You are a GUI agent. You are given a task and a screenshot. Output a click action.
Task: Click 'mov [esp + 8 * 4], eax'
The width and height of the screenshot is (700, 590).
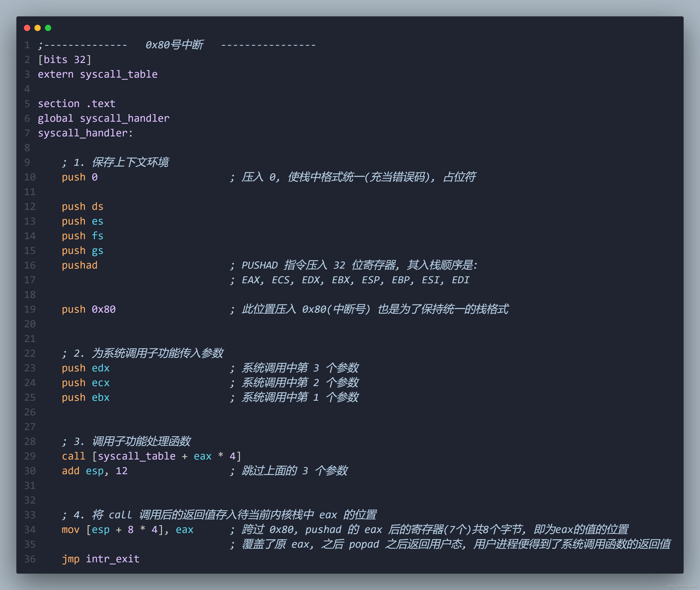(128, 529)
